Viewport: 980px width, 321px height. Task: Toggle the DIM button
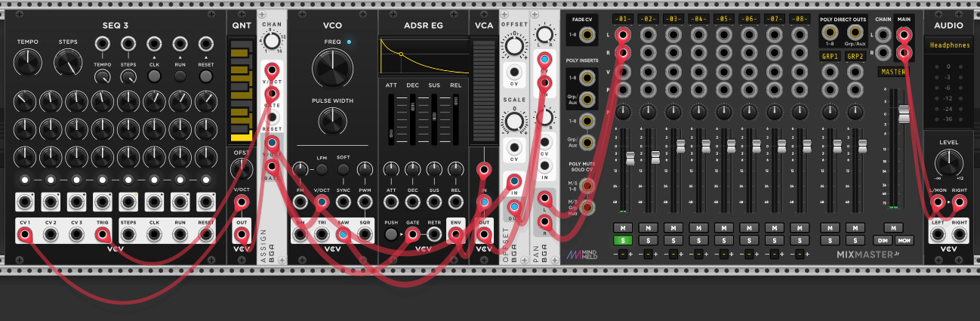click(x=881, y=239)
